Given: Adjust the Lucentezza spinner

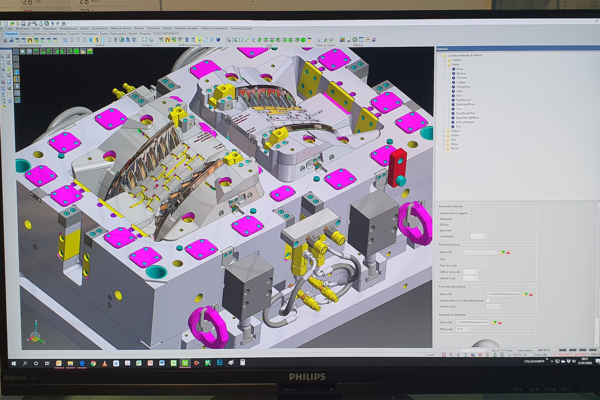Looking at the screenshot, I should click(478, 237).
